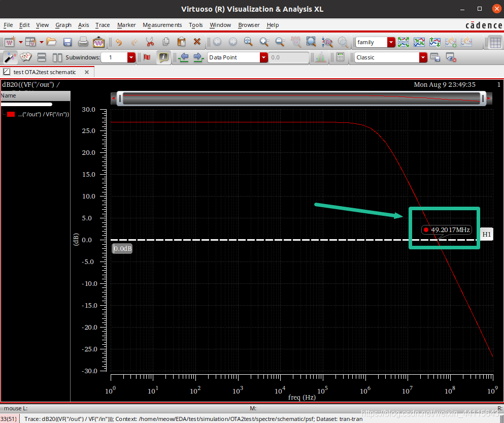Move marker to previous data point
The width and height of the screenshot is (504, 423).
pos(184,57)
